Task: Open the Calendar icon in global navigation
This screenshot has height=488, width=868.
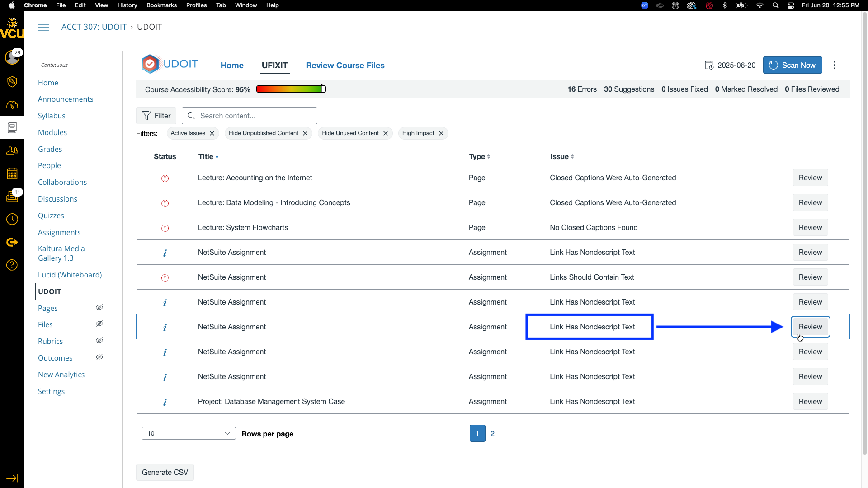Action: pyautogui.click(x=12, y=174)
